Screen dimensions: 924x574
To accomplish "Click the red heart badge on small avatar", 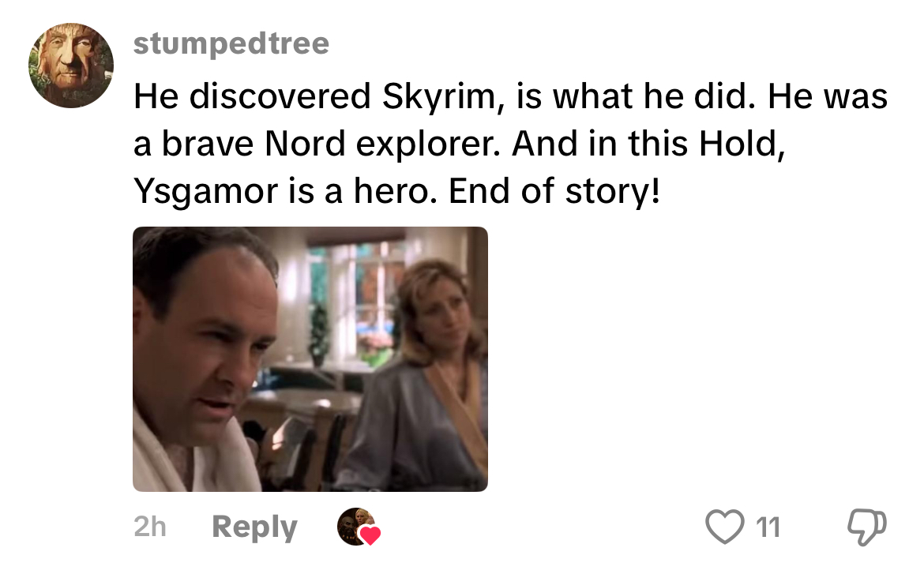I will tap(370, 535).
